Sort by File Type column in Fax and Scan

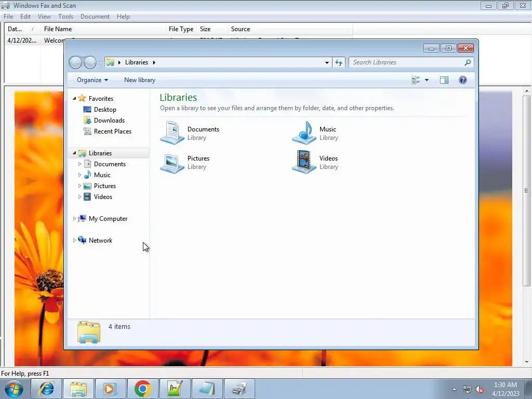click(x=181, y=29)
